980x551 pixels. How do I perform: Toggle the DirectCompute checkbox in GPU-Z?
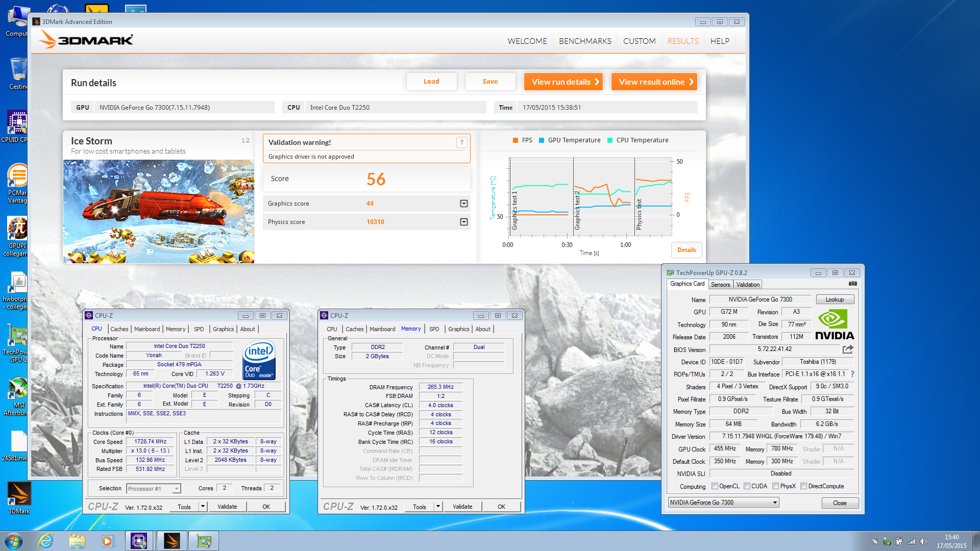[803, 486]
